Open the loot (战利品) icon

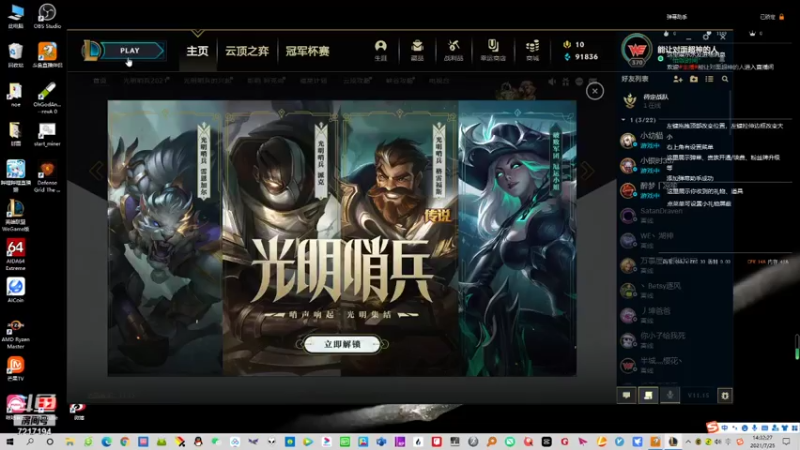454,50
